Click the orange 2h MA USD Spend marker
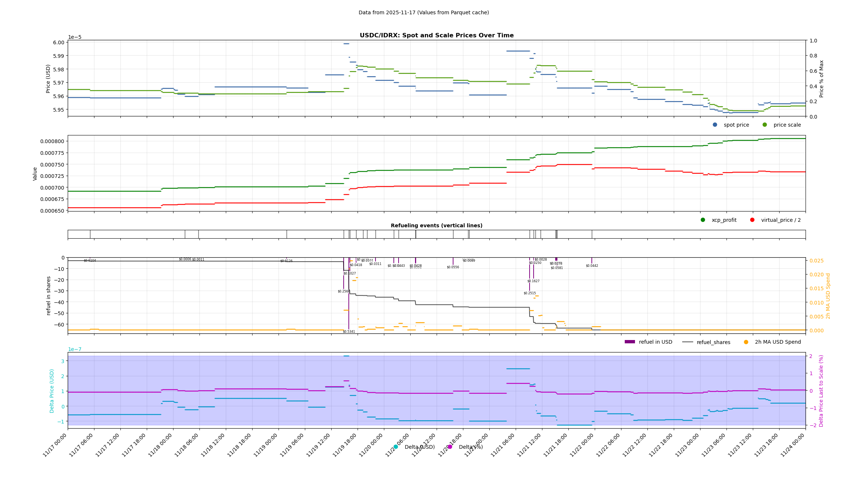Viewport: 848px width, 504px height. [746, 342]
